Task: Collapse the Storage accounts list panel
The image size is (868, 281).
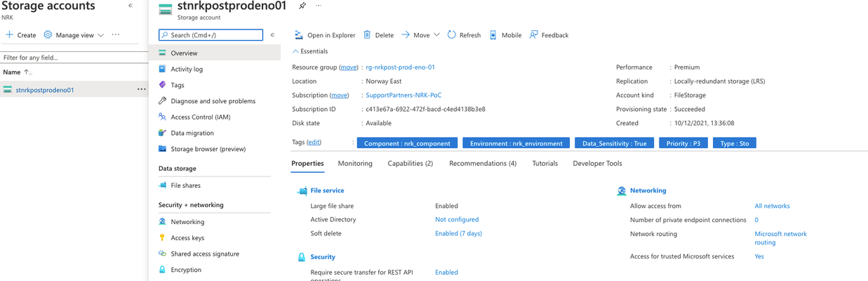Action: [x=131, y=6]
